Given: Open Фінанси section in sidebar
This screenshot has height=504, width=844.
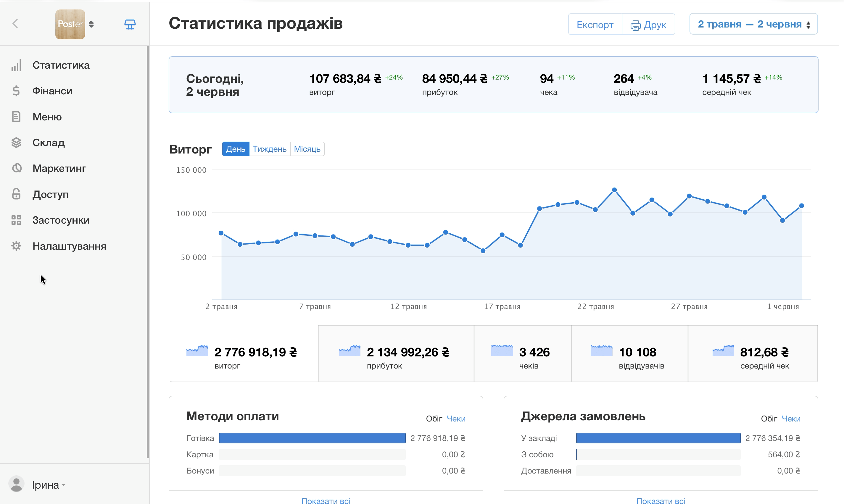Looking at the screenshot, I should [x=52, y=91].
